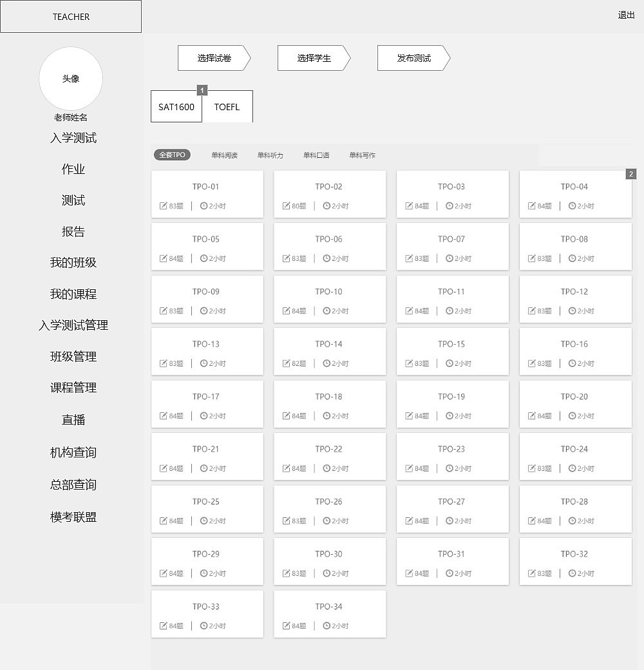Viewport: 644px width, 670px height.
Task: Switch to the SAT1600 tab
Action: pos(176,107)
